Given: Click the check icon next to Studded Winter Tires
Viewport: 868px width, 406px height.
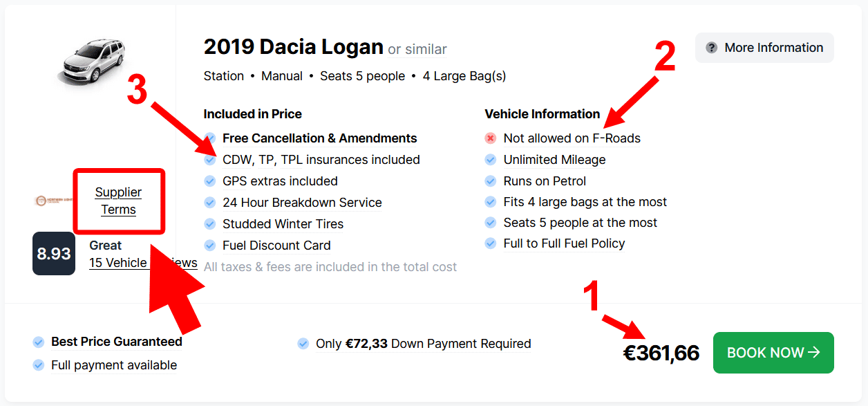Looking at the screenshot, I should pos(210,224).
